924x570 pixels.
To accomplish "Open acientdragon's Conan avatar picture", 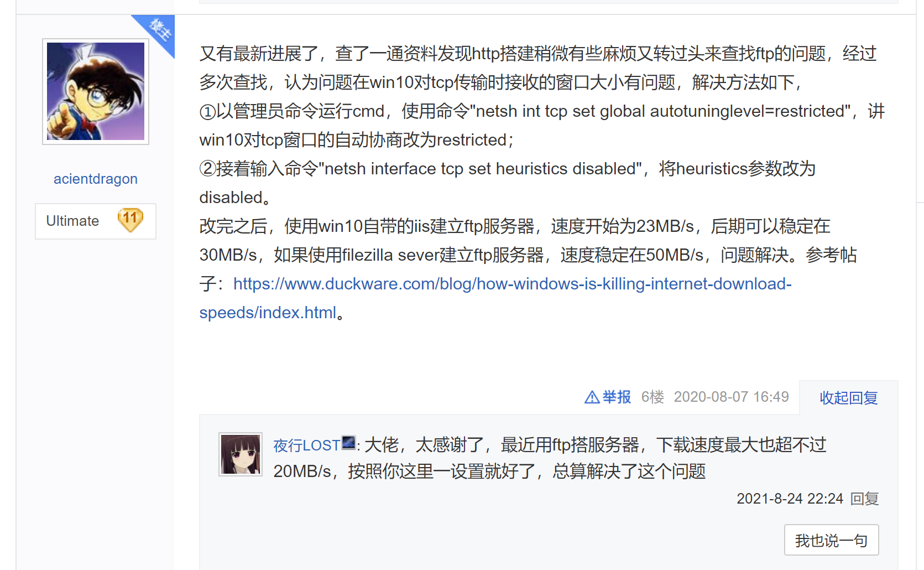I will 96,91.
